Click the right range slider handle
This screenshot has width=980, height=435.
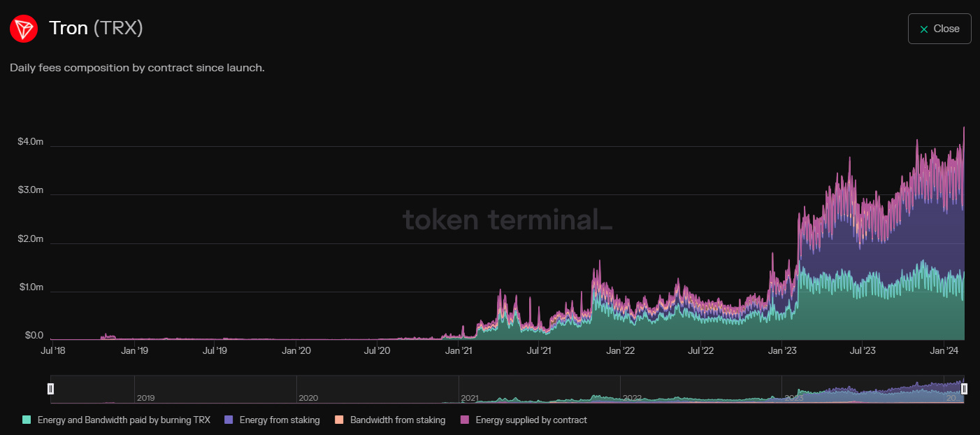coord(965,389)
